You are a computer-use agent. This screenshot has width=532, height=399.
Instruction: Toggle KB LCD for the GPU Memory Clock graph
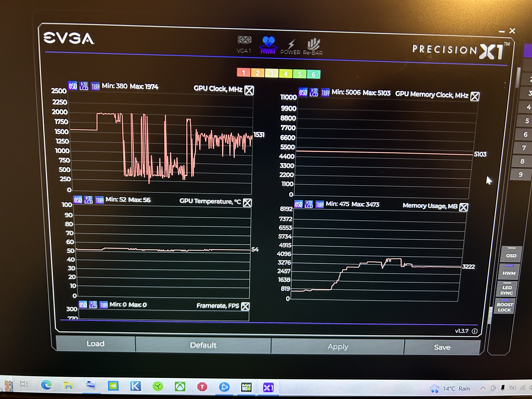click(x=314, y=92)
